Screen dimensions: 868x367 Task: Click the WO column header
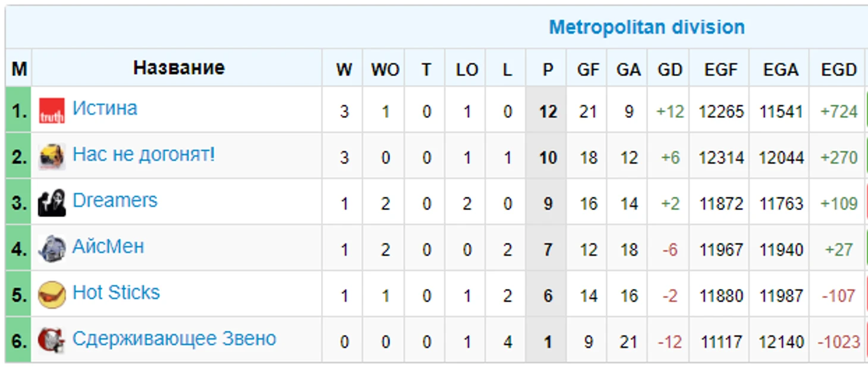[385, 68]
